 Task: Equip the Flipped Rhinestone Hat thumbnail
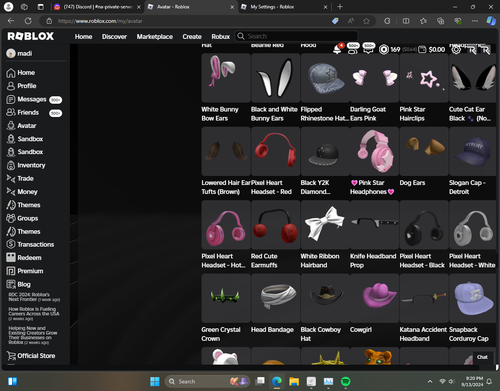(x=325, y=78)
